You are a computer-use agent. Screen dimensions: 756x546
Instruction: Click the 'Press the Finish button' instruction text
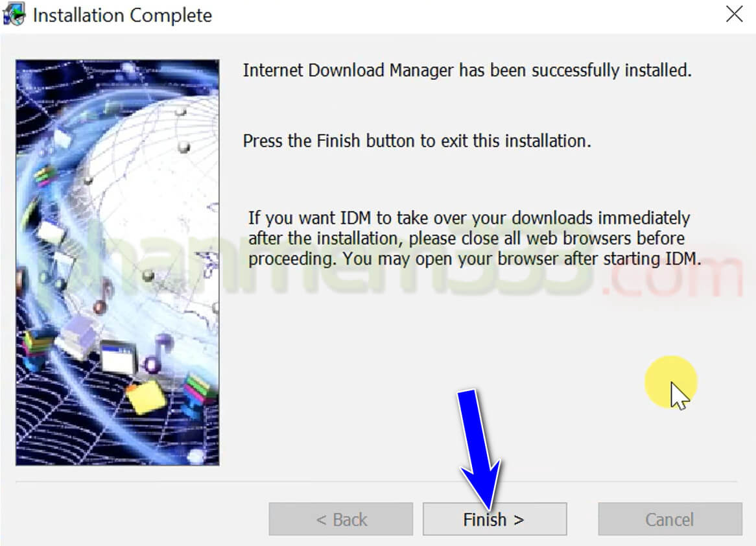pos(416,141)
